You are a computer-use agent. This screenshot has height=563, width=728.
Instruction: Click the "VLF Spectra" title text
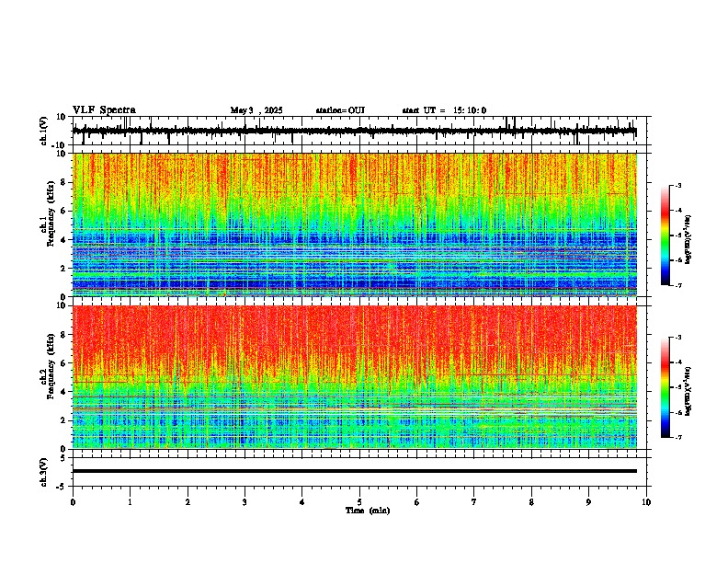(104, 110)
